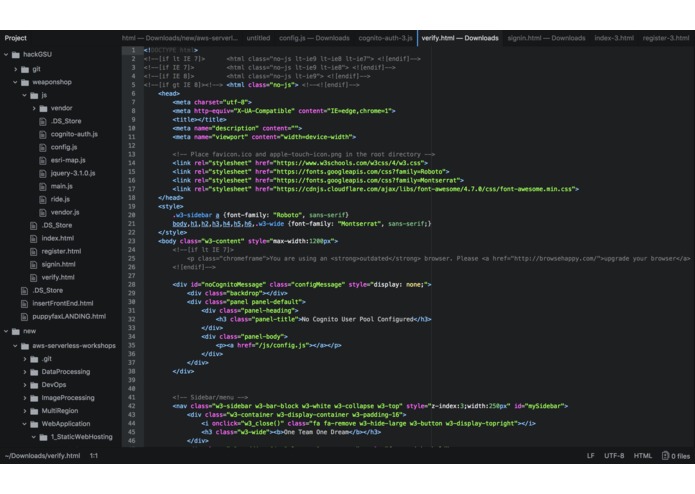This screenshot has height=494, width=695.
Task: Click the file icon beside signin.html
Action: pos(33,265)
